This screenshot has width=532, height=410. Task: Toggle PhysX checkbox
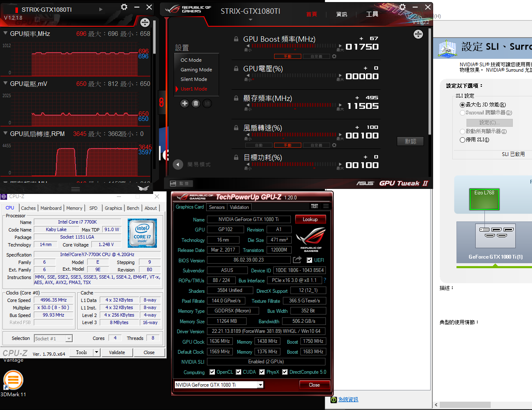point(262,372)
